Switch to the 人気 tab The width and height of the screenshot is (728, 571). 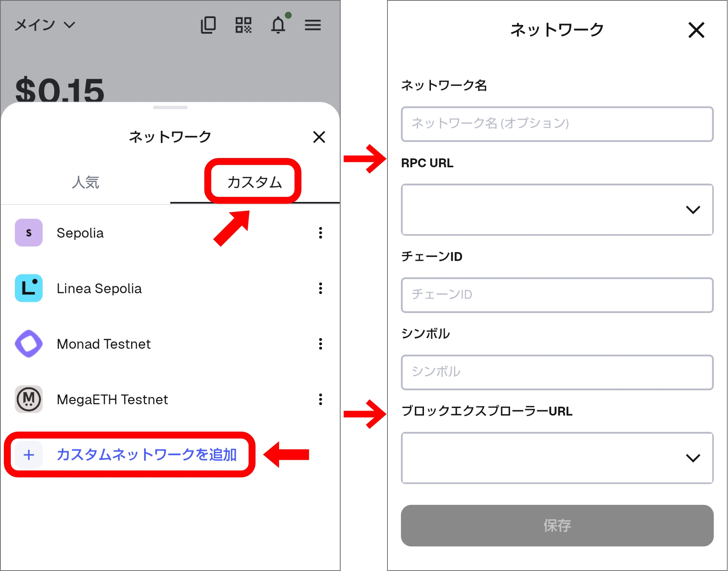coord(85,183)
